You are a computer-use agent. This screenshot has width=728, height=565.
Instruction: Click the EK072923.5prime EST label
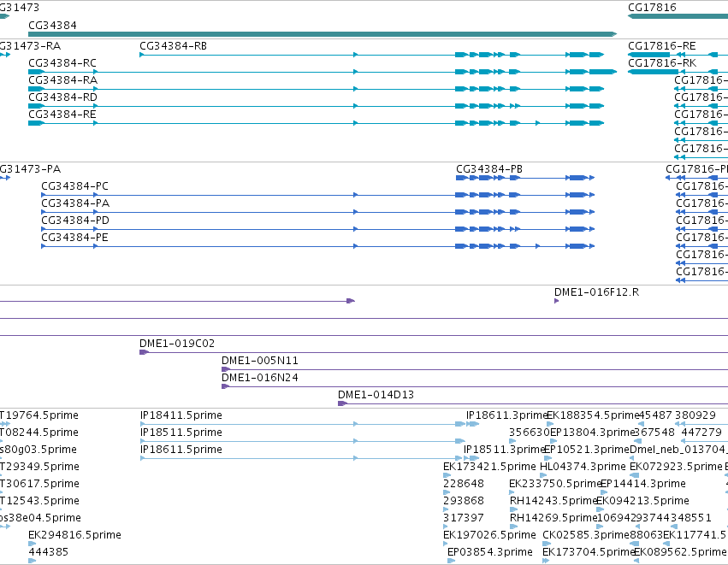pyautogui.click(x=676, y=467)
